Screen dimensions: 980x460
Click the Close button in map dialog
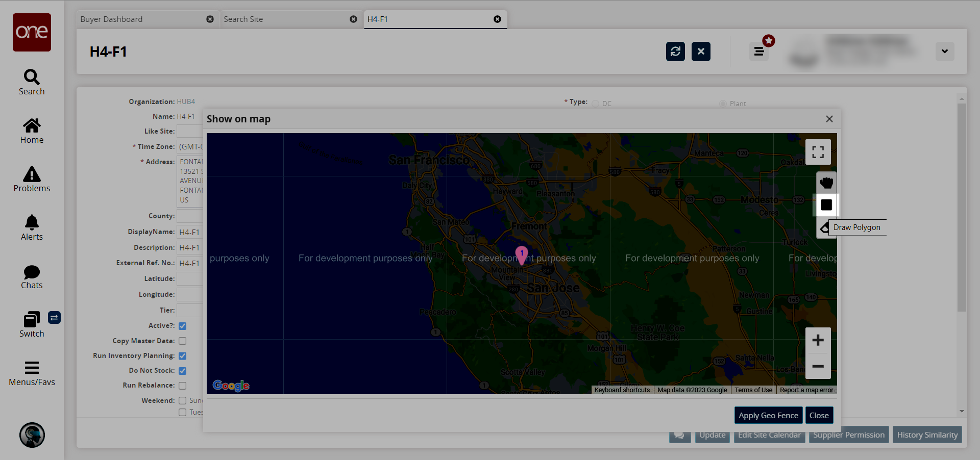(x=819, y=416)
